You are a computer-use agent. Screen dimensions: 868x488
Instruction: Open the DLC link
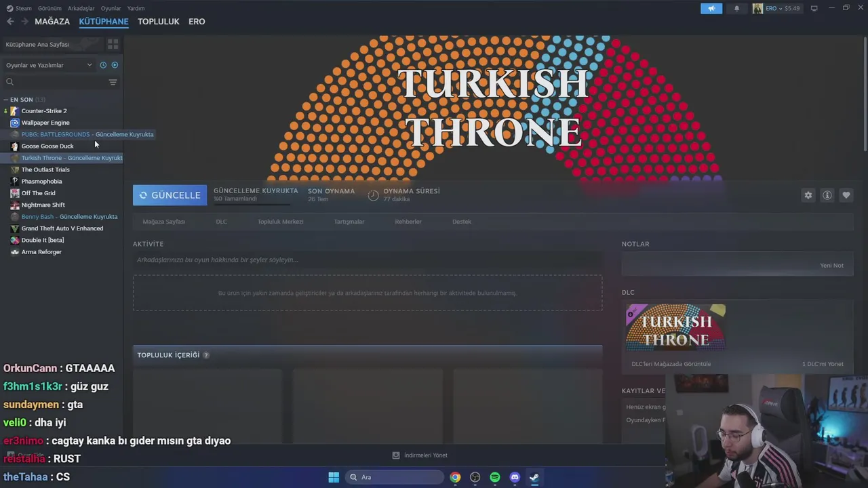[221, 222]
